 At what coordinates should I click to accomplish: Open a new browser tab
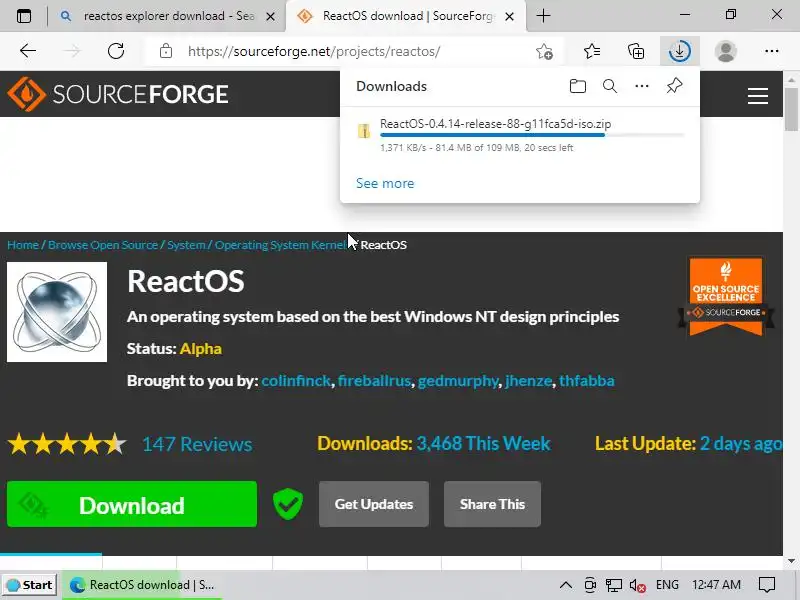coord(543,16)
